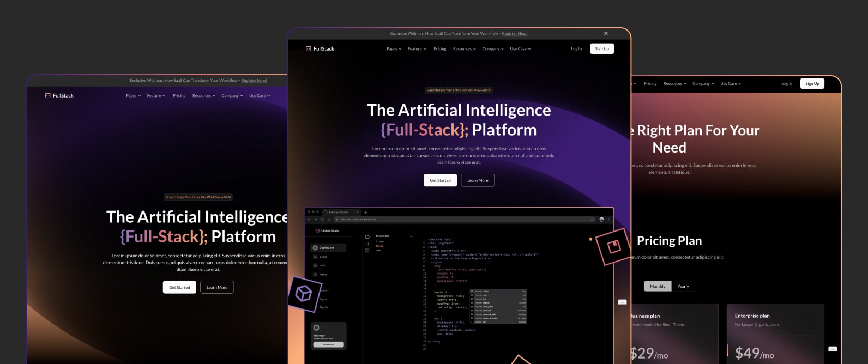Viewport: 868px width, 364px height.
Task: Click the home icon in studio browser
Action: [x=329, y=219]
